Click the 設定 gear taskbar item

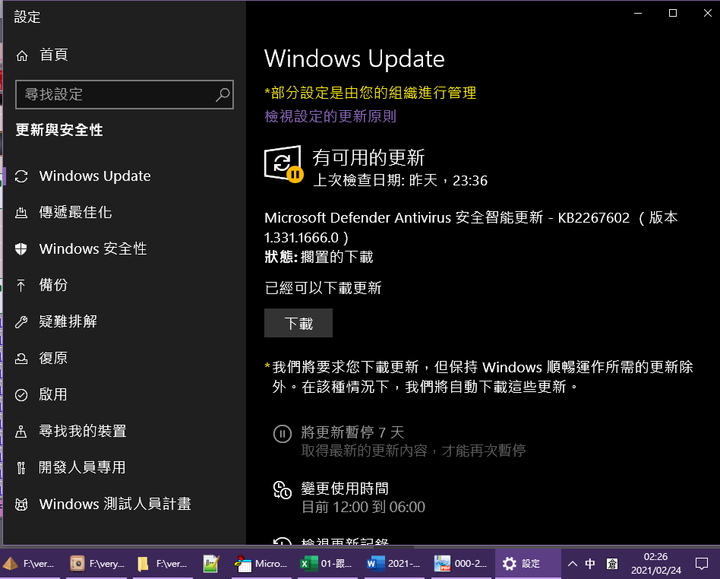[528, 563]
